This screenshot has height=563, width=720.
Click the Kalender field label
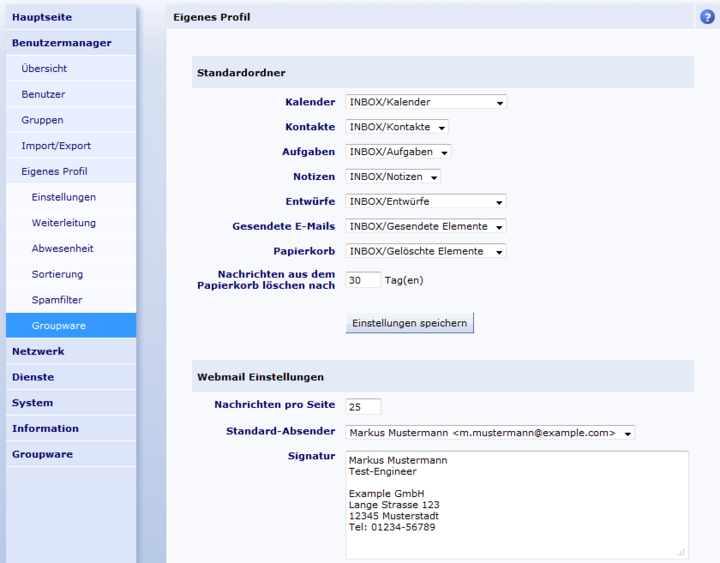310,102
